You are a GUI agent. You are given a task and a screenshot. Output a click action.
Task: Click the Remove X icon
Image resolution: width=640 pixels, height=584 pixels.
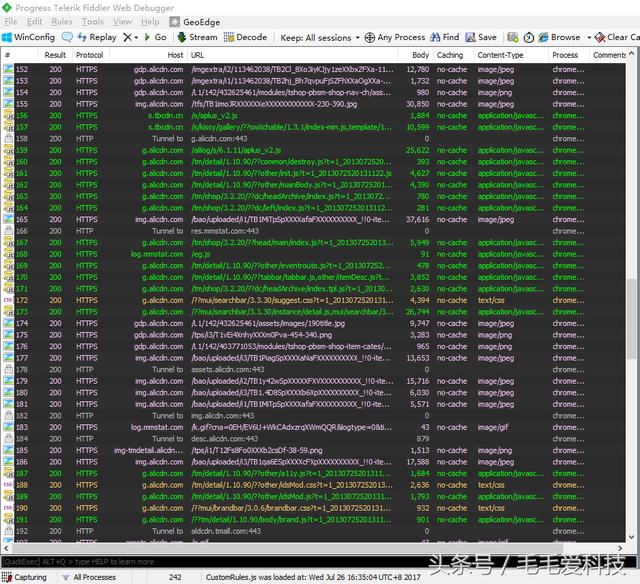tap(127, 37)
